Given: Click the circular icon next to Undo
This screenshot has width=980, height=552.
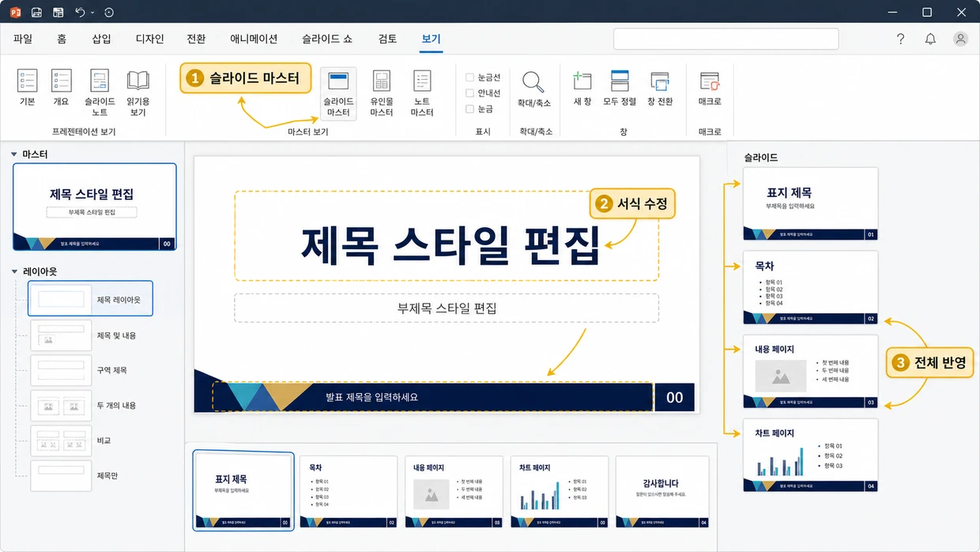Looking at the screenshot, I should 108,12.
